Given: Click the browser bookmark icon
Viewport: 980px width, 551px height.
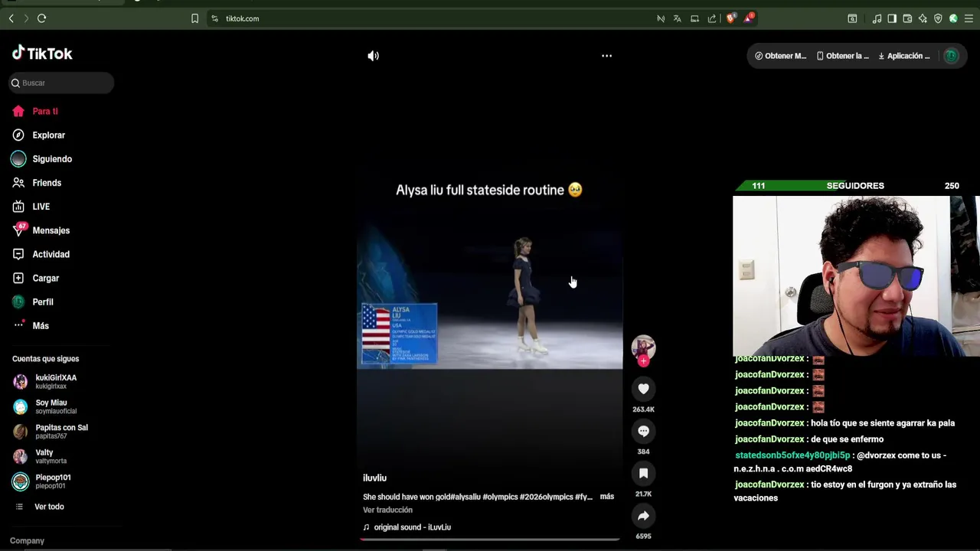Looking at the screenshot, I should tap(194, 18).
